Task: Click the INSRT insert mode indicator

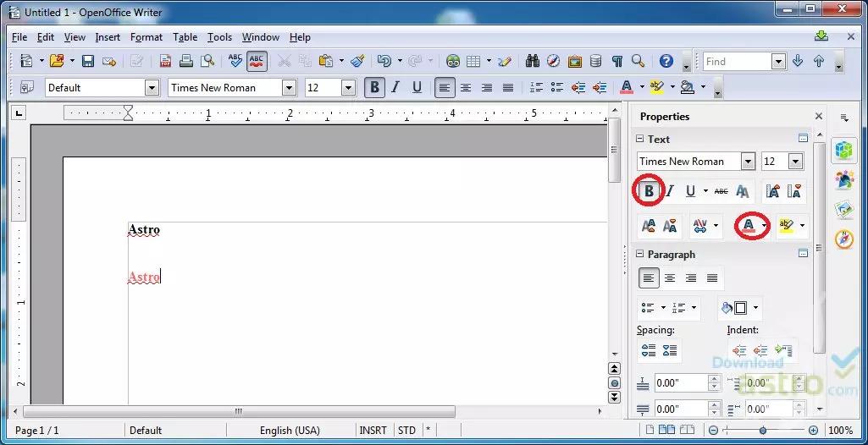Action: pos(373,430)
